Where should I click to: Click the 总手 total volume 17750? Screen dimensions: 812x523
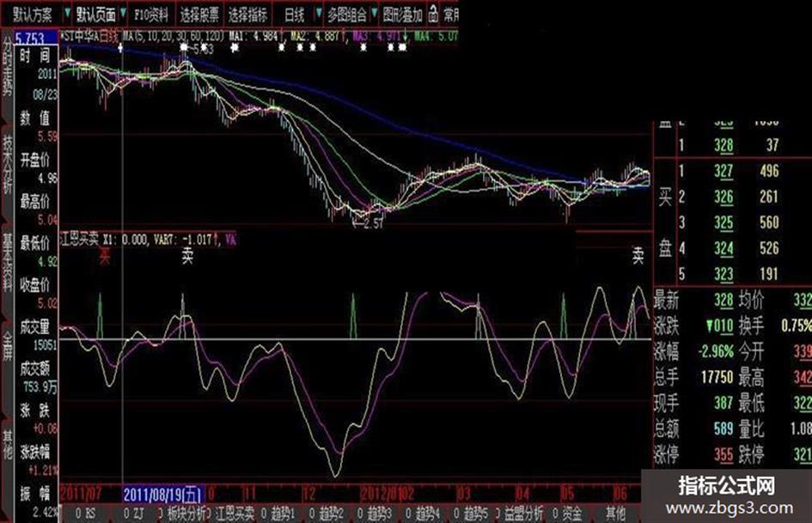[x=717, y=377]
